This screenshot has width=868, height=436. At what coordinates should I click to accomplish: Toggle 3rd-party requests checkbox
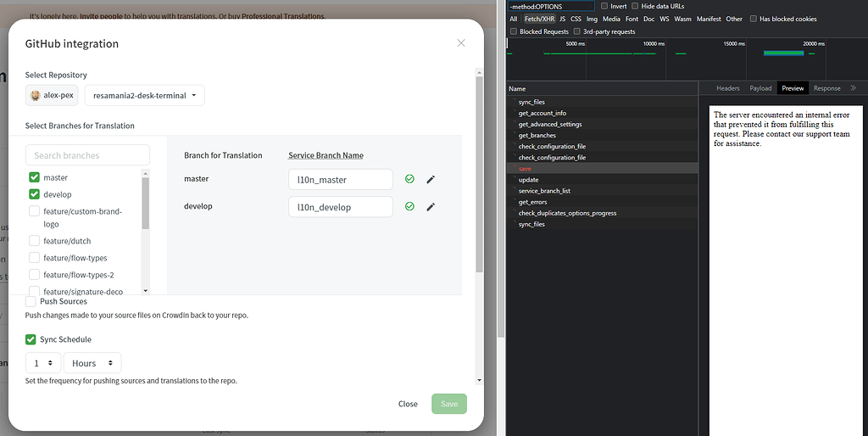[576, 31]
